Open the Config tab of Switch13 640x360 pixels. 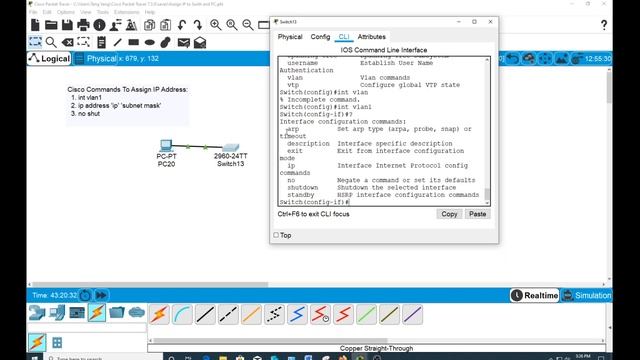320,37
